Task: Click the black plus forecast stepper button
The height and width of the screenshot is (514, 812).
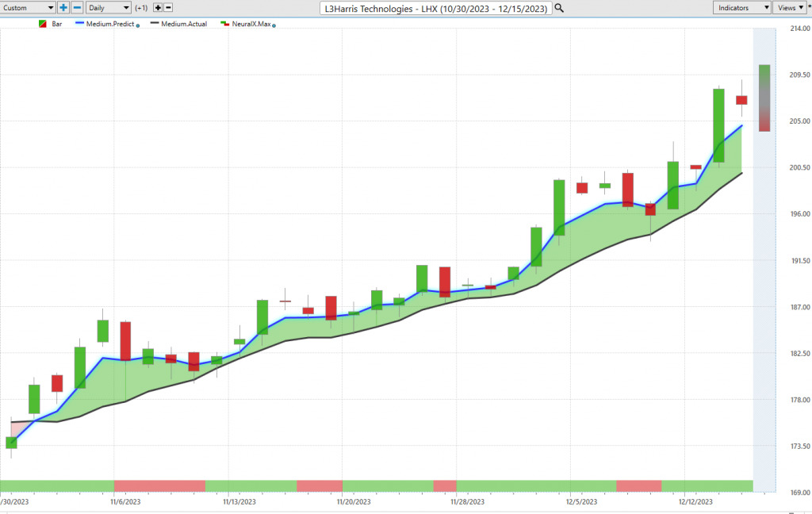Action: [158, 8]
